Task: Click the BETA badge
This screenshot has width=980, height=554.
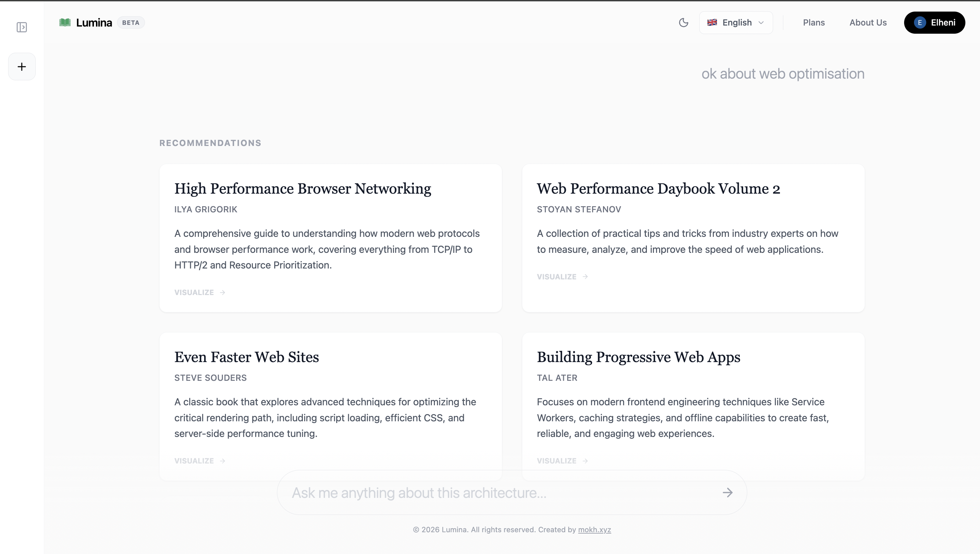Action: [130, 22]
